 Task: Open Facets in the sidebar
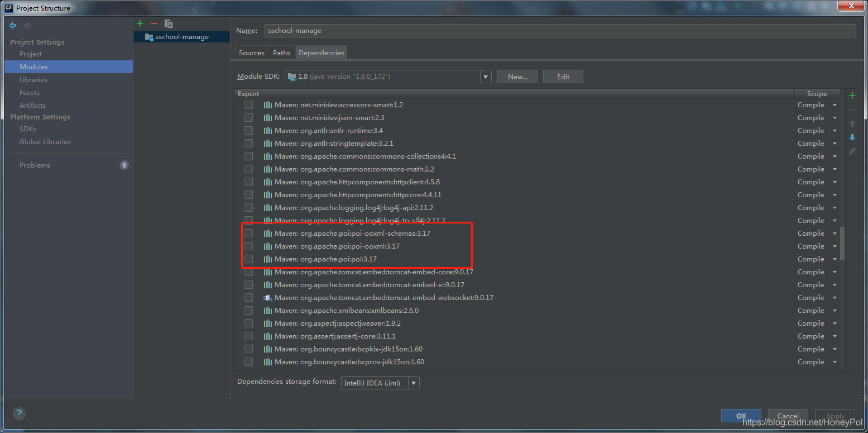[30, 93]
